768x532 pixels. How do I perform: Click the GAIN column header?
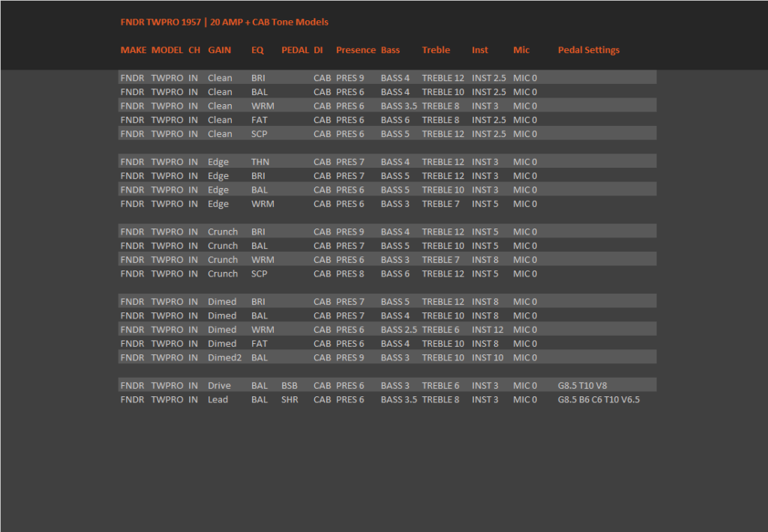coord(220,50)
